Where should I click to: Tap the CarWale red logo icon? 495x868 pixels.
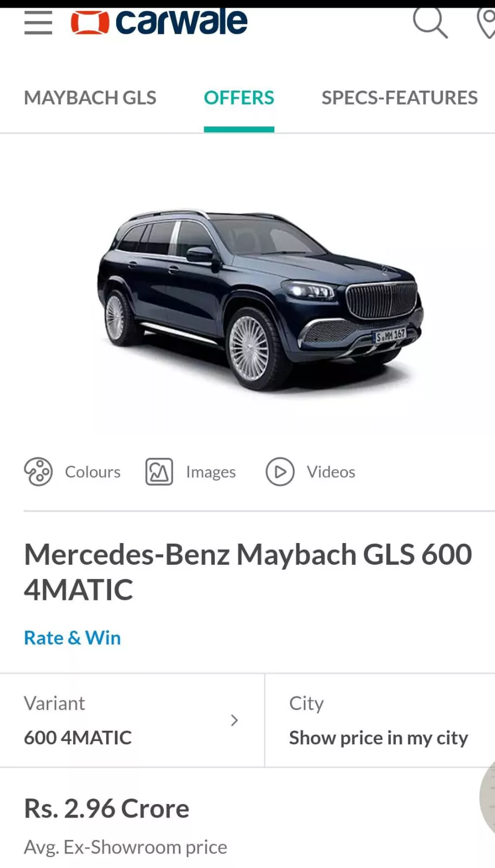89,23
